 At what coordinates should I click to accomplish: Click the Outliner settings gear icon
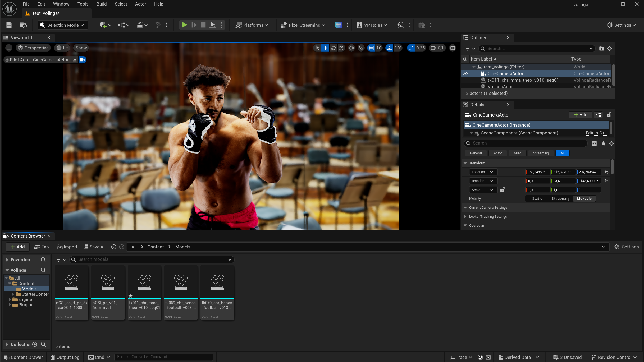(x=609, y=48)
